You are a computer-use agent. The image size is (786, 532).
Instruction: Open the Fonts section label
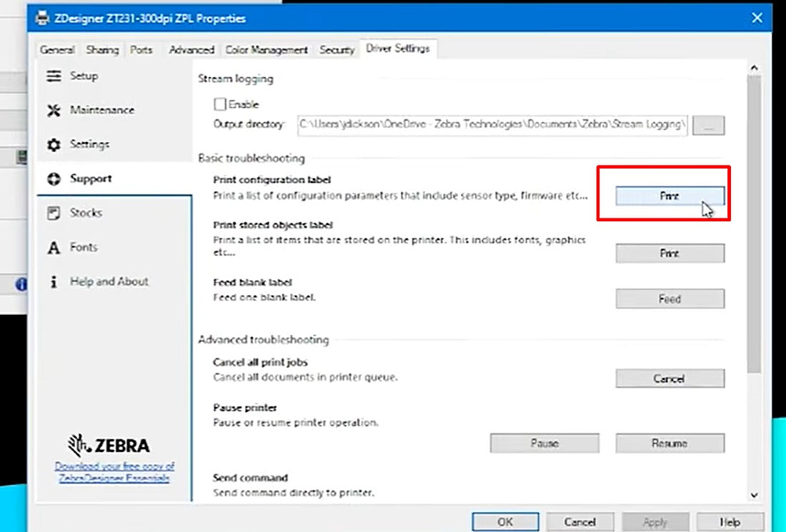pyautogui.click(x=84, y=248)
